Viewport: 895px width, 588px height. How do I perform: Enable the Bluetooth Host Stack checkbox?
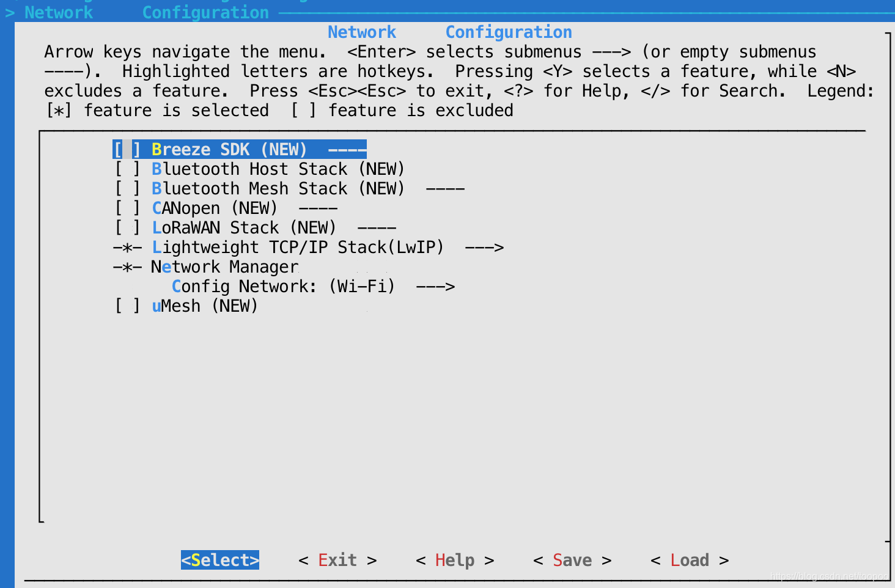[x=127, y=169]
